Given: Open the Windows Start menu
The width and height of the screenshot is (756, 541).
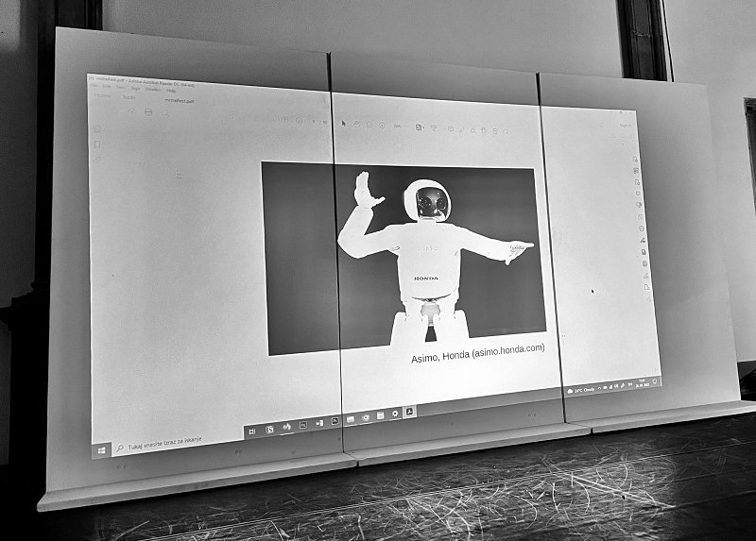Looking at the screenshot, I should pyautogui.click(x=101, y=450).
